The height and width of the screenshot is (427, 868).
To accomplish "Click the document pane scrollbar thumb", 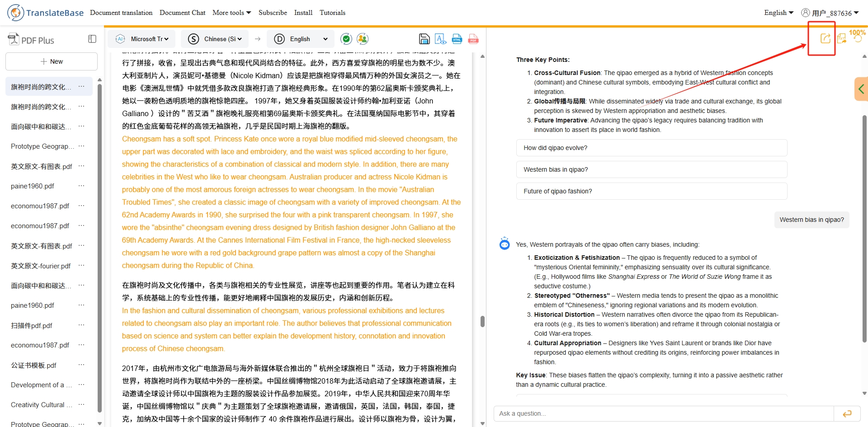I will [x=482, y=321].
